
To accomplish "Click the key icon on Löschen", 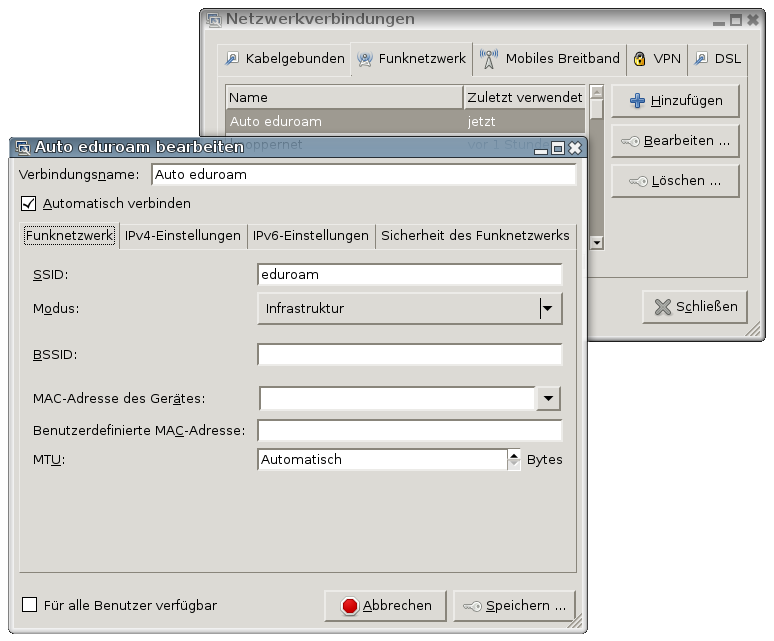I will coord(638,182).
